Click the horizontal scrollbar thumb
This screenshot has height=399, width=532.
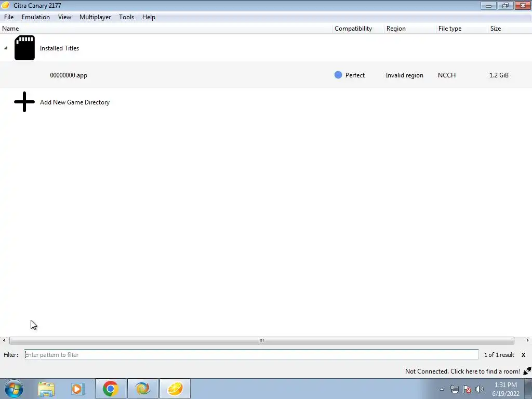point(262,340)
